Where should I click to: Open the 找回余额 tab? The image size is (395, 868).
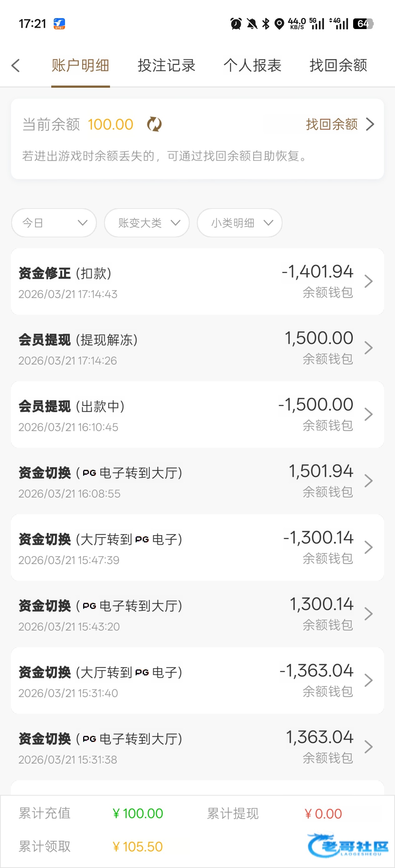[338, 65]
